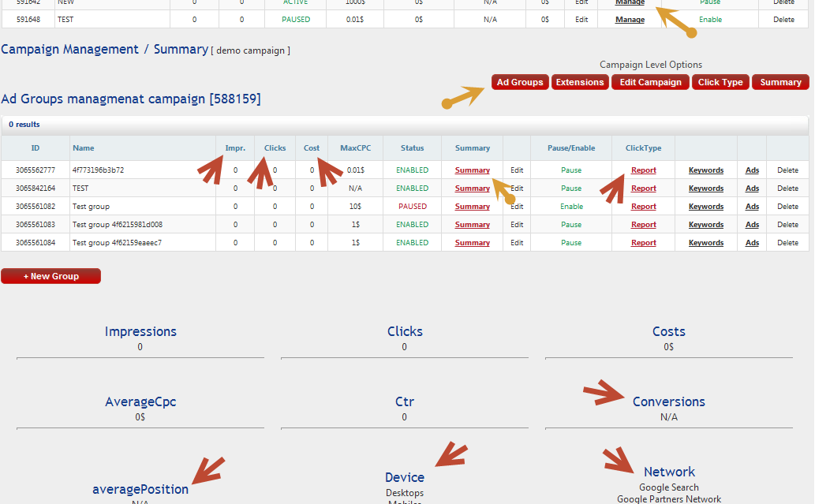The width and height of the screenshot is (815, 504).
Task: Enable the paused TEST campaign 591648
Action: click(x=710, y=20)
